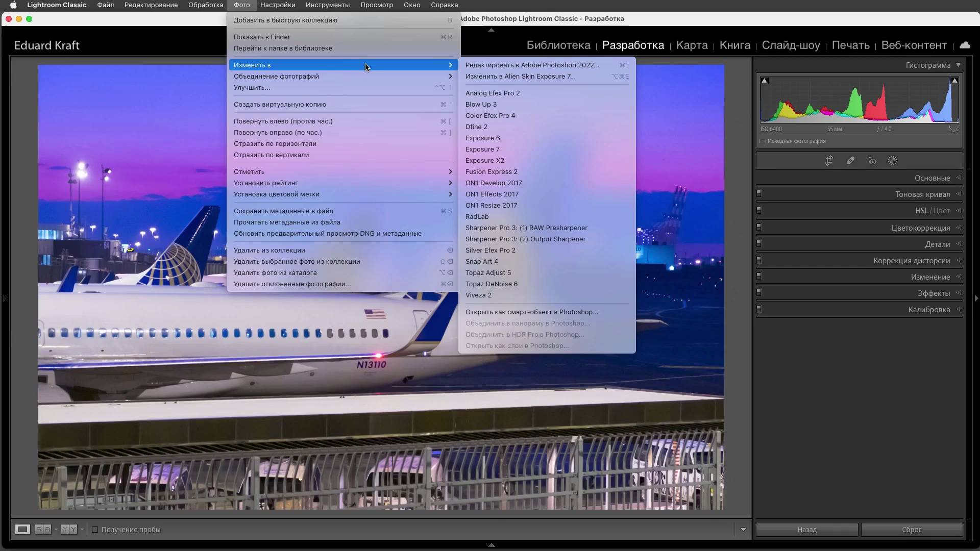Open the Справка menu in menu bar
Viewport: 980px width, 551px height.
pos(444,5)
